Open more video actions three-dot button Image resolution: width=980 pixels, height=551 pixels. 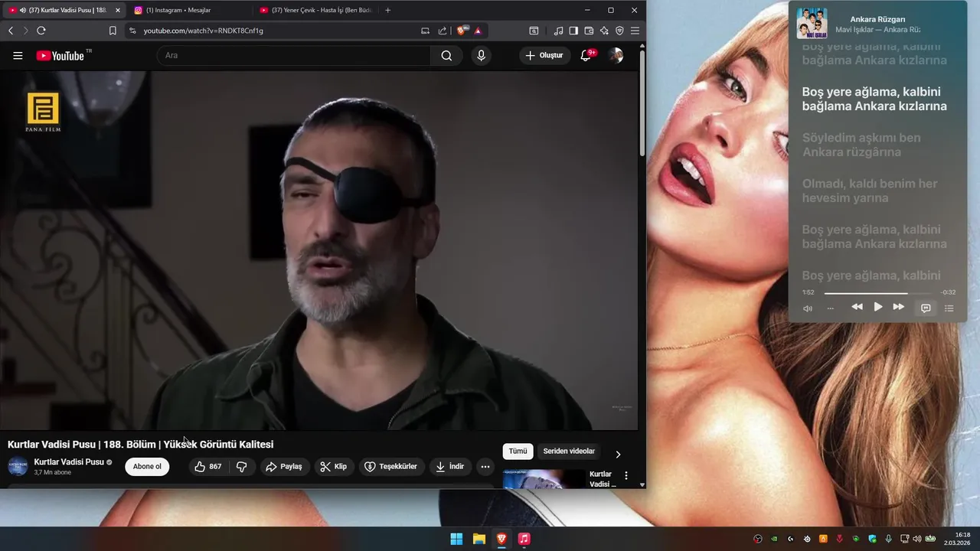pyautogui.click(x=485, y=466)
